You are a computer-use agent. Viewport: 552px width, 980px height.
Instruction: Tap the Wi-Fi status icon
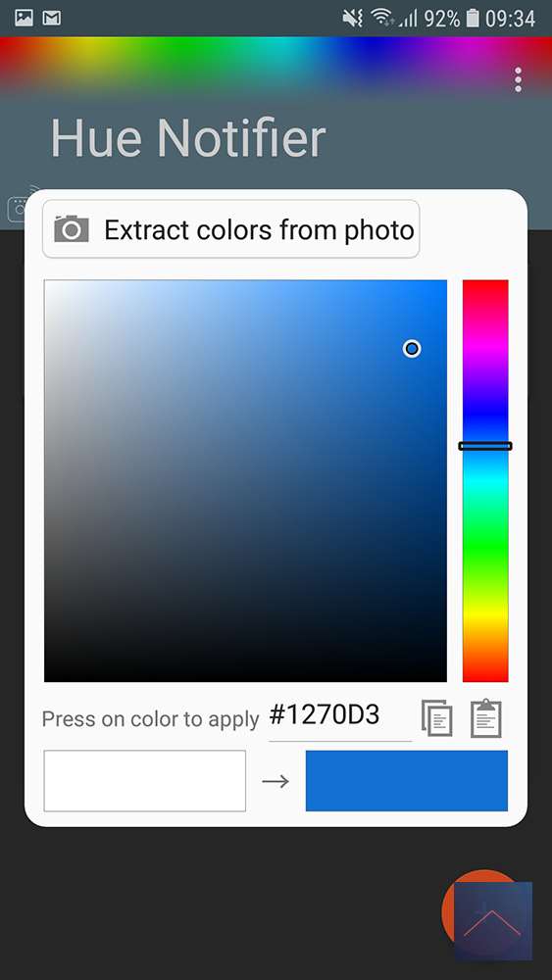point(381,18)
